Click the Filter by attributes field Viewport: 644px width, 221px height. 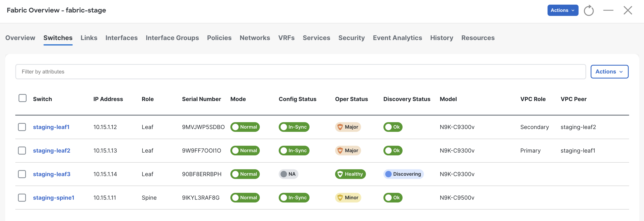pyautogui.click(x=300, y=71)
